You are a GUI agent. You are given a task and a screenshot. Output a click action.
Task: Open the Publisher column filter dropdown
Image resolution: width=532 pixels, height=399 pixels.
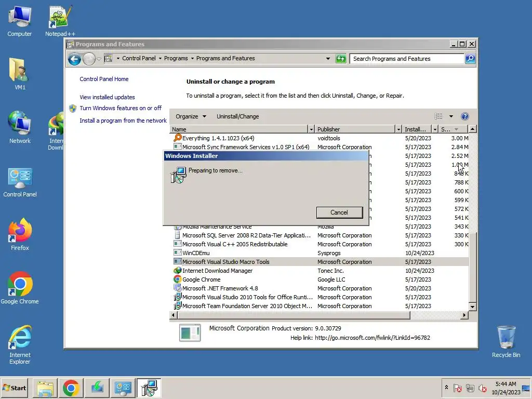point(398,129)
